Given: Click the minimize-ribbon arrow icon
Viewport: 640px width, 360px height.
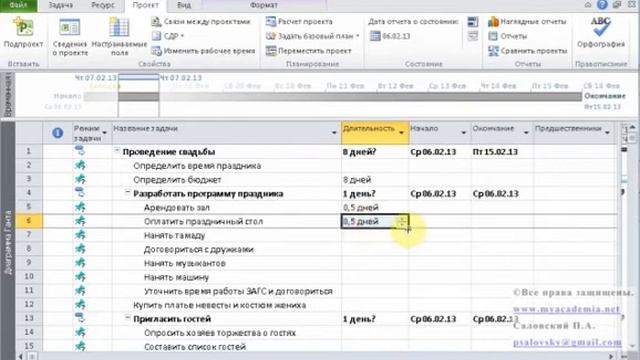Looking at the screenshot, I should (x=588, y=5).
